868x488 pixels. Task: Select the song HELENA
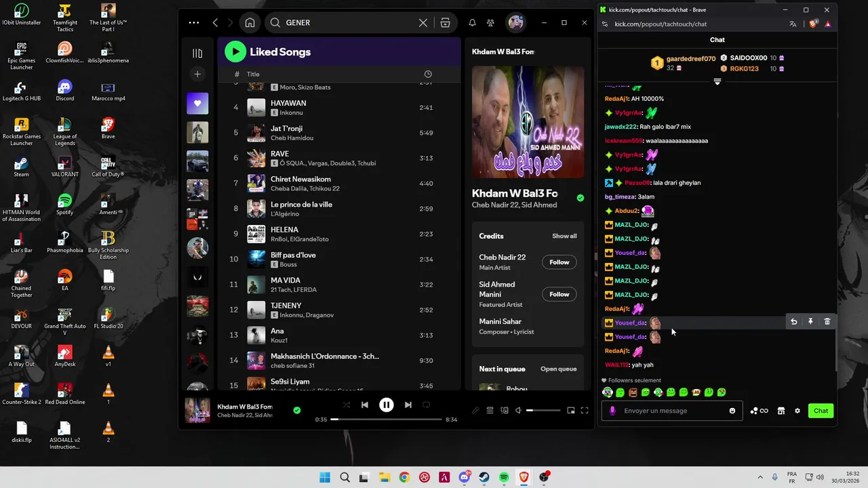[x=339, y=234]
